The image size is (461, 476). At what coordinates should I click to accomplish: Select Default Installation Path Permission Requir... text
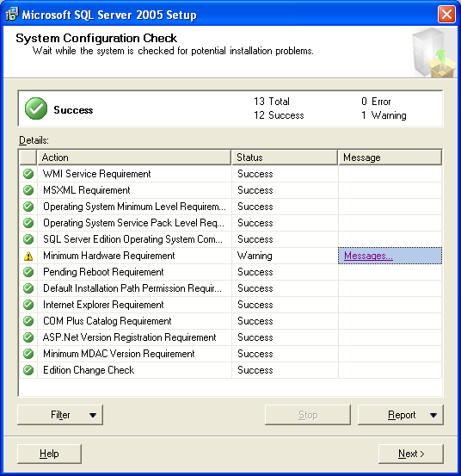pos(132,288)
